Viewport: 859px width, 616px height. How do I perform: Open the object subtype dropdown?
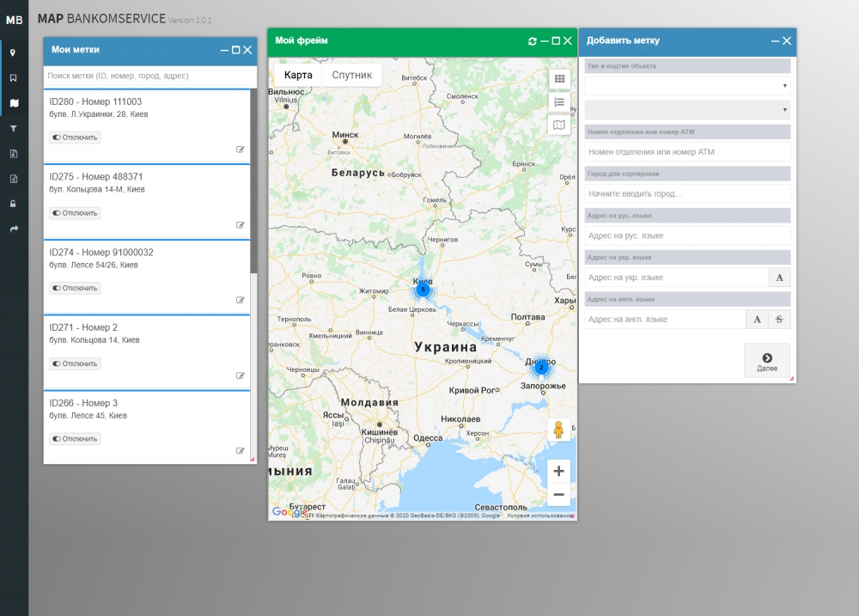(687, 110)
